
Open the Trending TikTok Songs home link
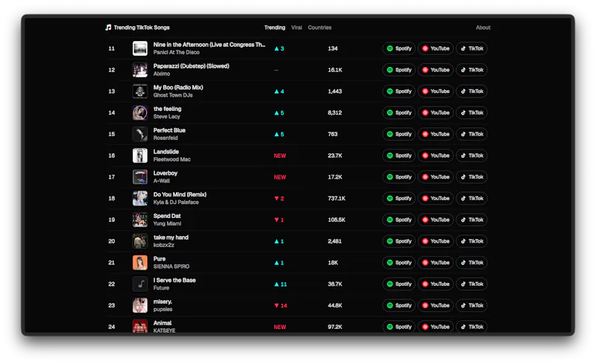click(x=138, y=28)
